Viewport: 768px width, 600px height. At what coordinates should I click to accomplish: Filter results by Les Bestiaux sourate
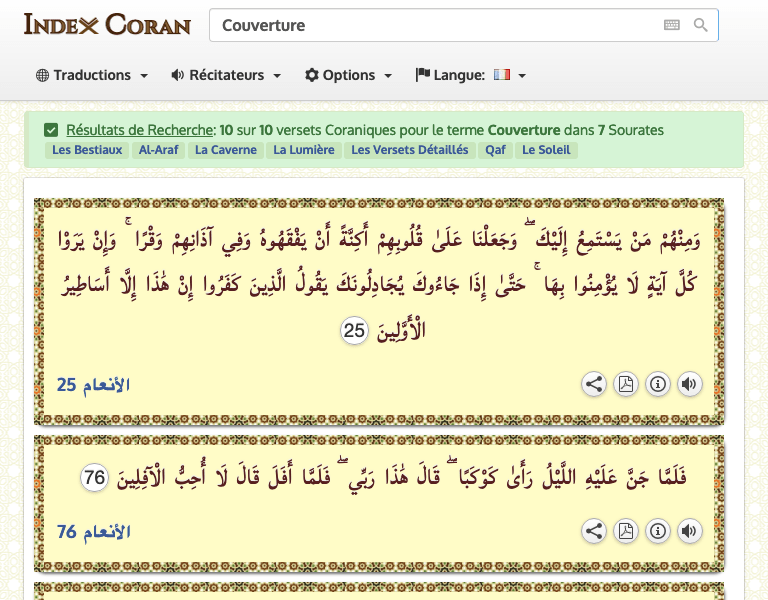coord(87,150)
